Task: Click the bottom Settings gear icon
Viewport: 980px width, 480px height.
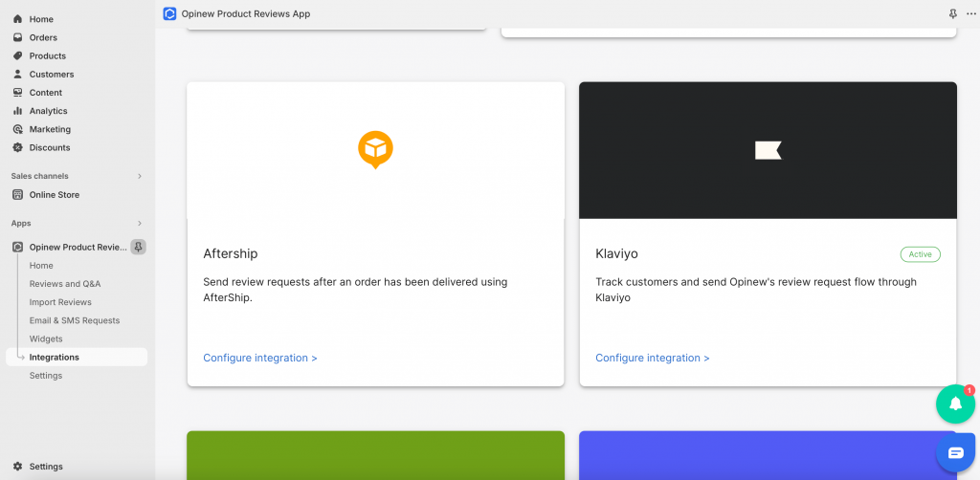Action: 17,467
